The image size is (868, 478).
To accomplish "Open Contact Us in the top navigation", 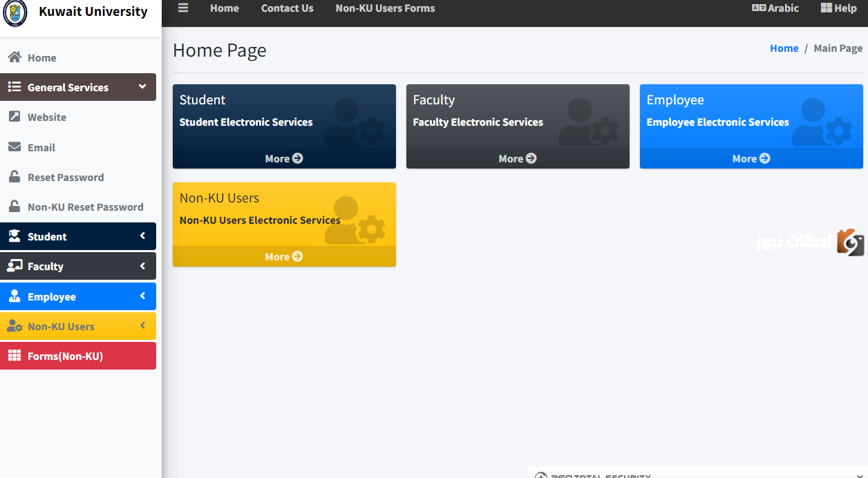I will pyautogui.click(x=287, y=8).
